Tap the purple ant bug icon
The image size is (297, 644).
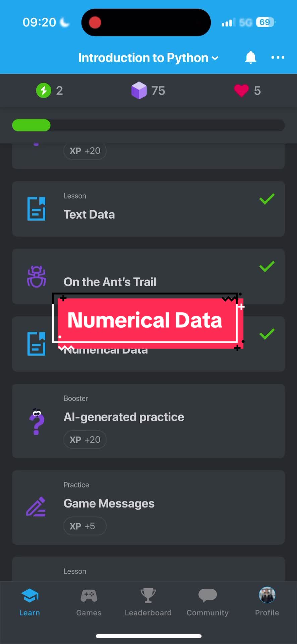[x=37, y=277]
